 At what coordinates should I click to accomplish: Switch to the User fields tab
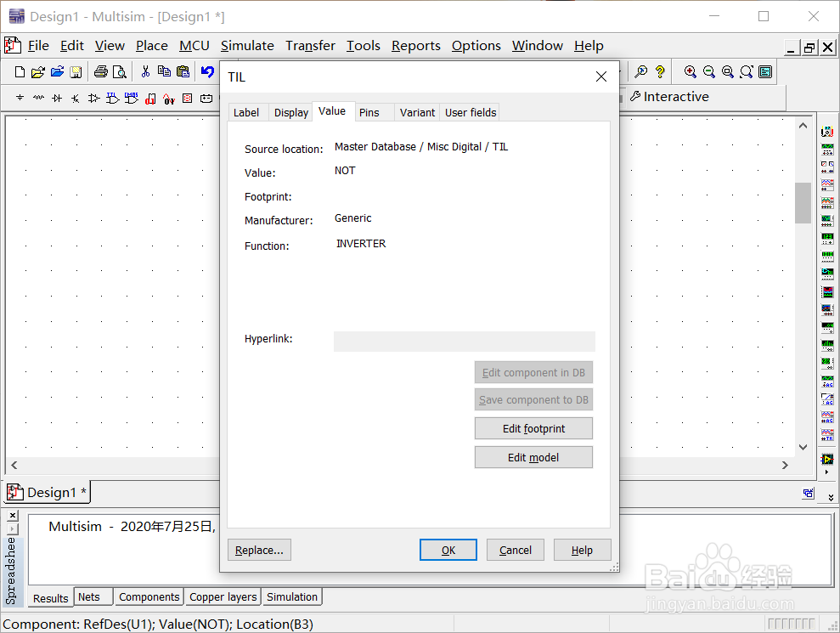(471, 112)
